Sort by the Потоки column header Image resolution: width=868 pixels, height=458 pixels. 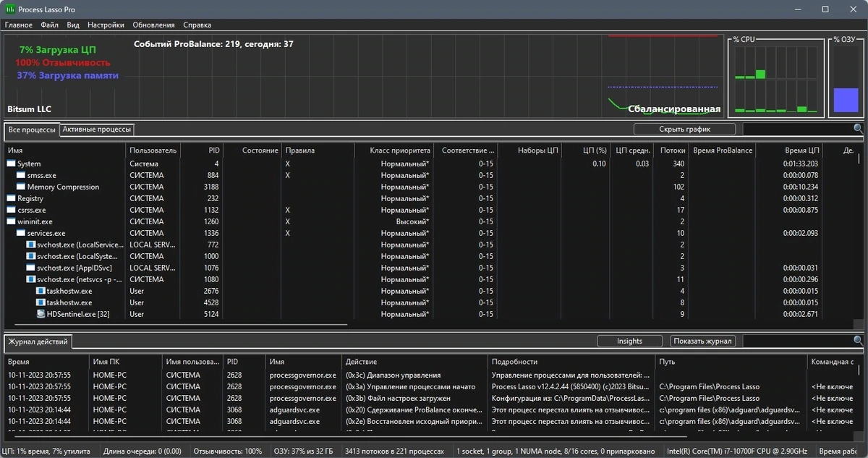pyautogui.click(x=669, y=150)
